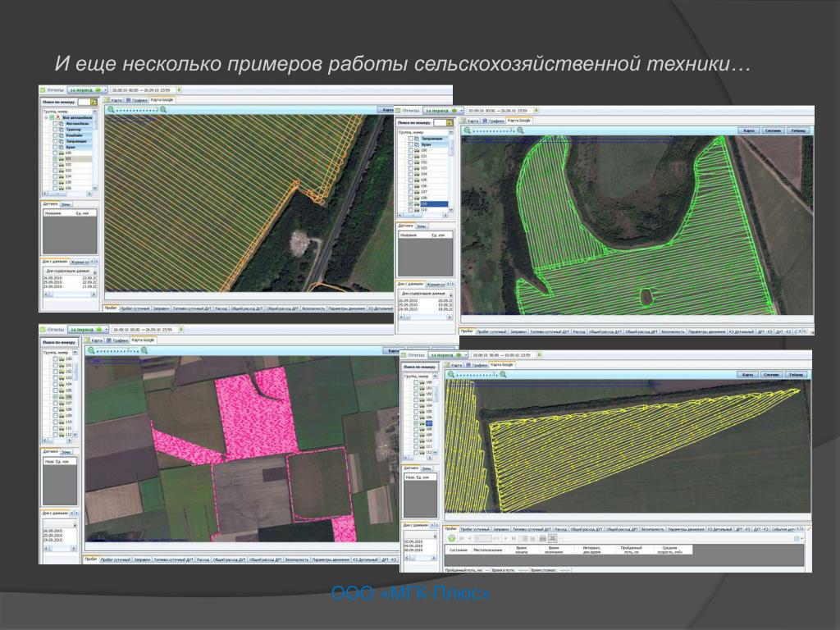840x630 pixels.
Task: Click Отчеты icon in orange-track window toolbar
Action: coord(43,90)
